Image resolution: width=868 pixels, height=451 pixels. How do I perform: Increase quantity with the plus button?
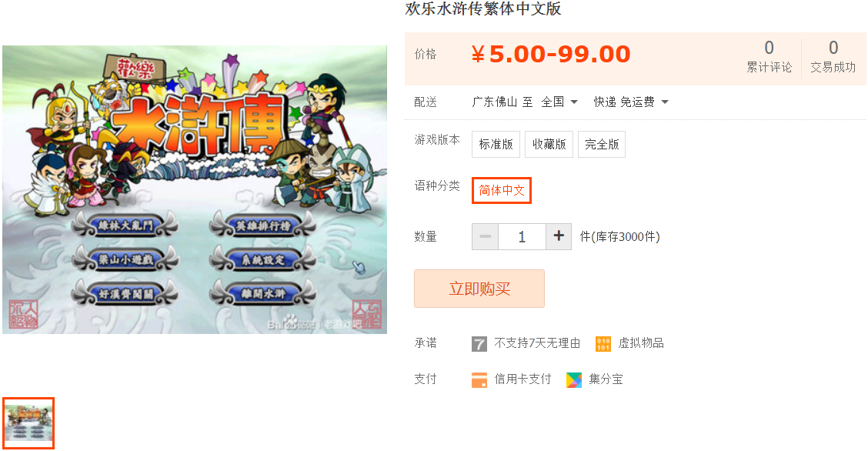click(559, 236)
